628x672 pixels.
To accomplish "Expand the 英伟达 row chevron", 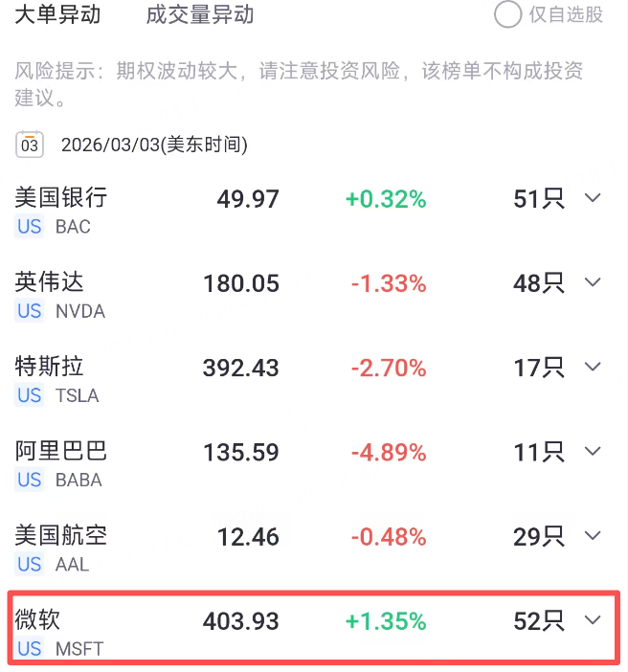I will (x=593, y=282).
